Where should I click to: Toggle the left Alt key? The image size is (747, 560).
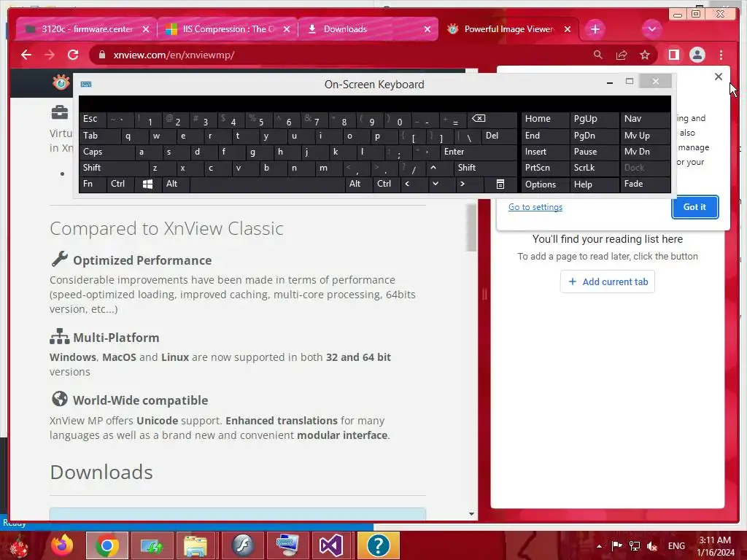176,184
